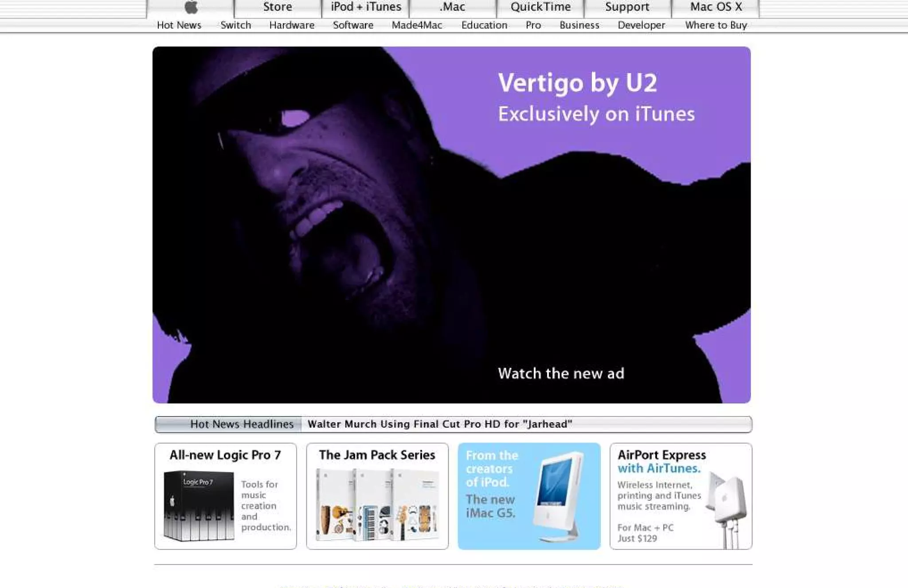This screenshot has width=908, height=588.
Task: Open the QuickTime tab
Action: [540, 8]
